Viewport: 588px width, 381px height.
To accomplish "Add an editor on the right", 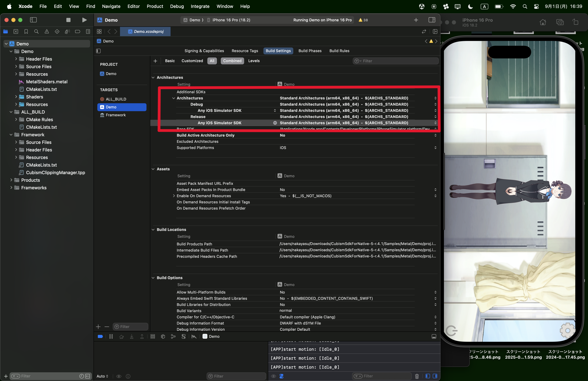I will coord(435,31).
